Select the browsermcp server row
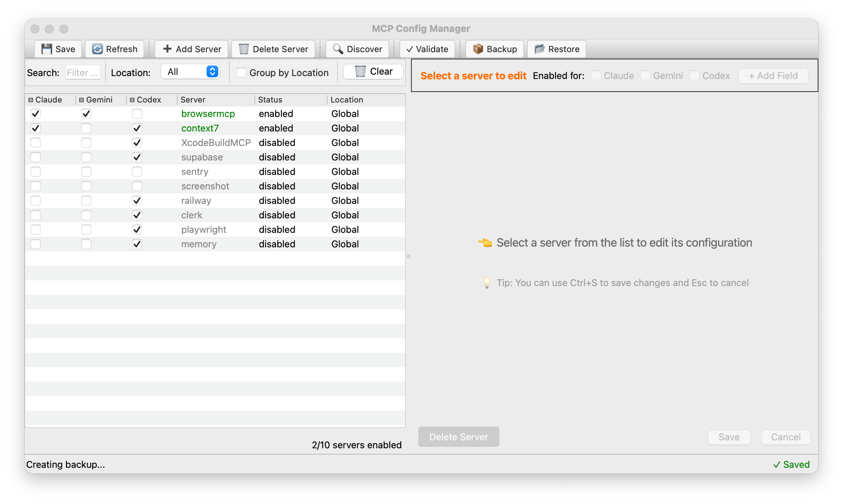Image resolution: width=843 pixels, height=504 pixels. tap(215, 114)
